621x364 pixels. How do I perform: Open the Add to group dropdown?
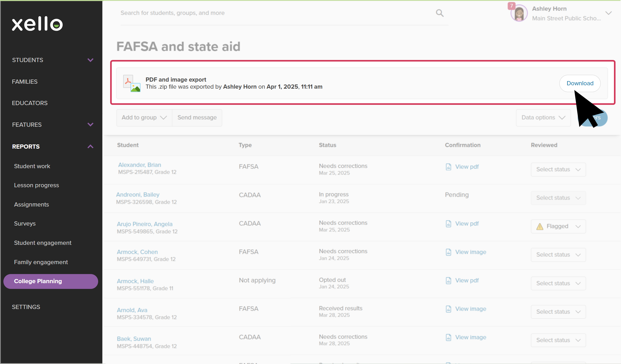144,118
